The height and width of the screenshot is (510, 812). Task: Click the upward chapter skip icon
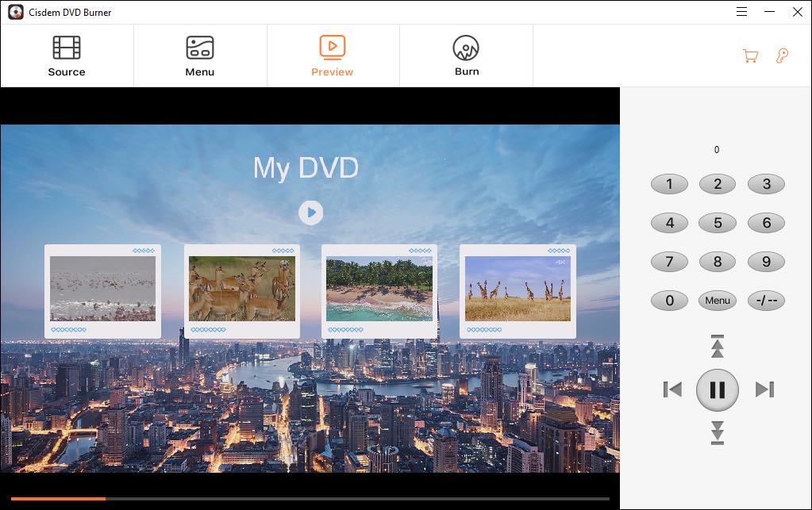pyautogui.click(x=717, y=346)
